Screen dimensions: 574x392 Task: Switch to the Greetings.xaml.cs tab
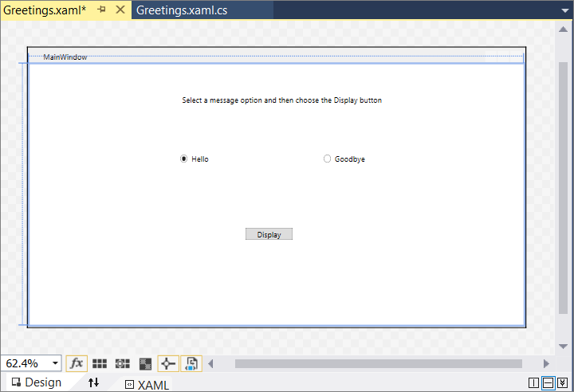click(x=182, y=10)
